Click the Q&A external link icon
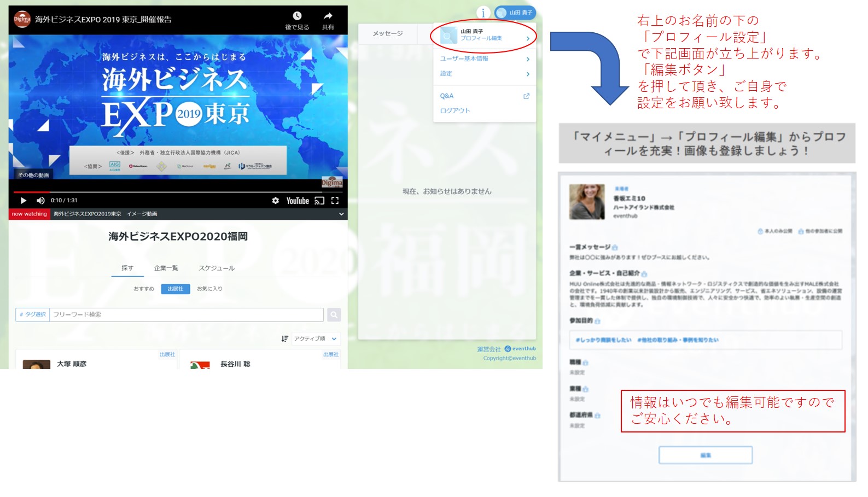The image size is (868, 497). coord(526,96)
